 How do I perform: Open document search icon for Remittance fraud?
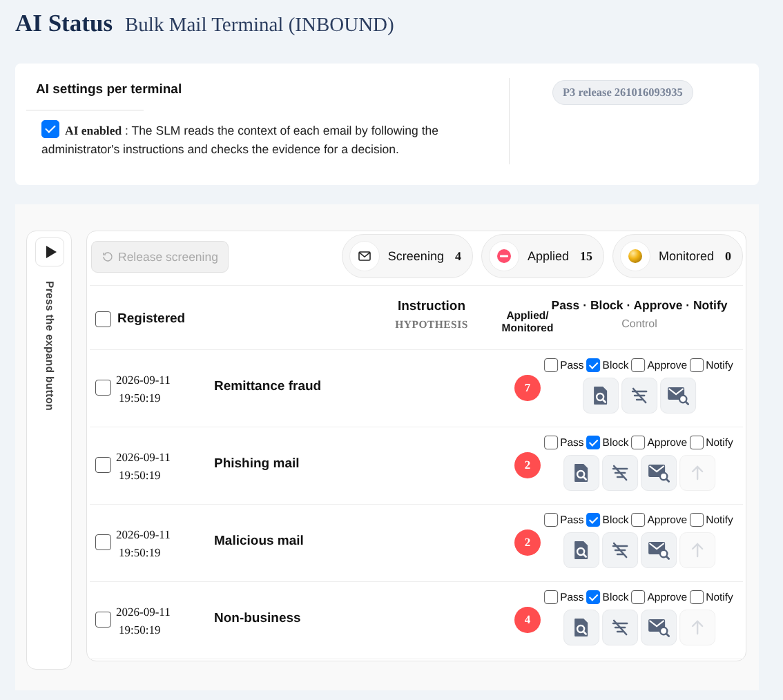(600, 396)
